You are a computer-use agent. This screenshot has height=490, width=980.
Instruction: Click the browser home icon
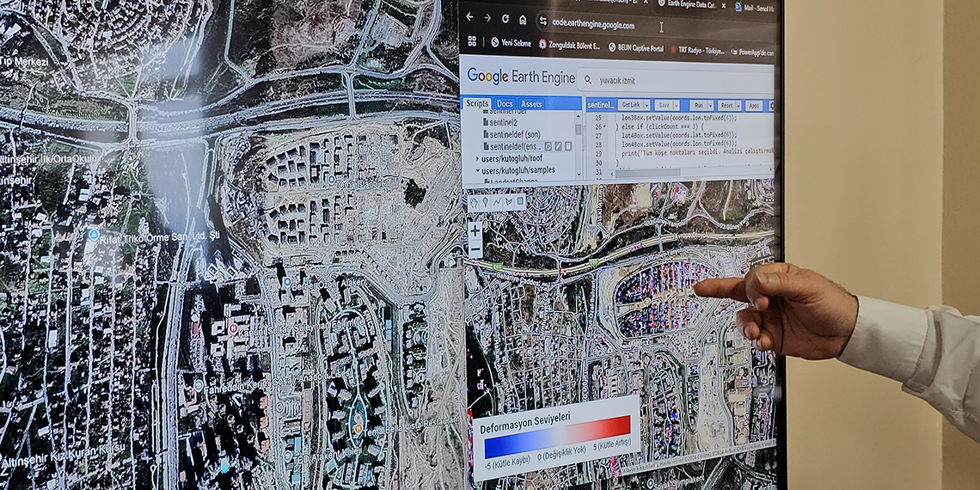pyautogui.click(x=522, y=20)
